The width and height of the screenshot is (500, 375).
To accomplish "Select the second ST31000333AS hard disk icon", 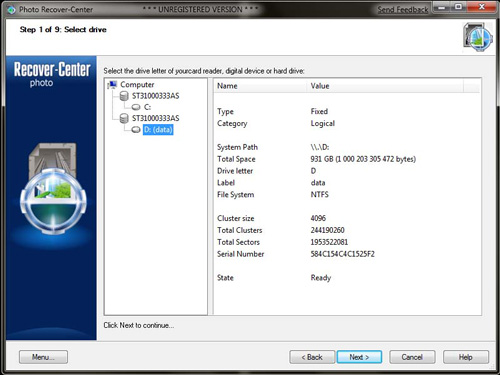I will (124, 118).
